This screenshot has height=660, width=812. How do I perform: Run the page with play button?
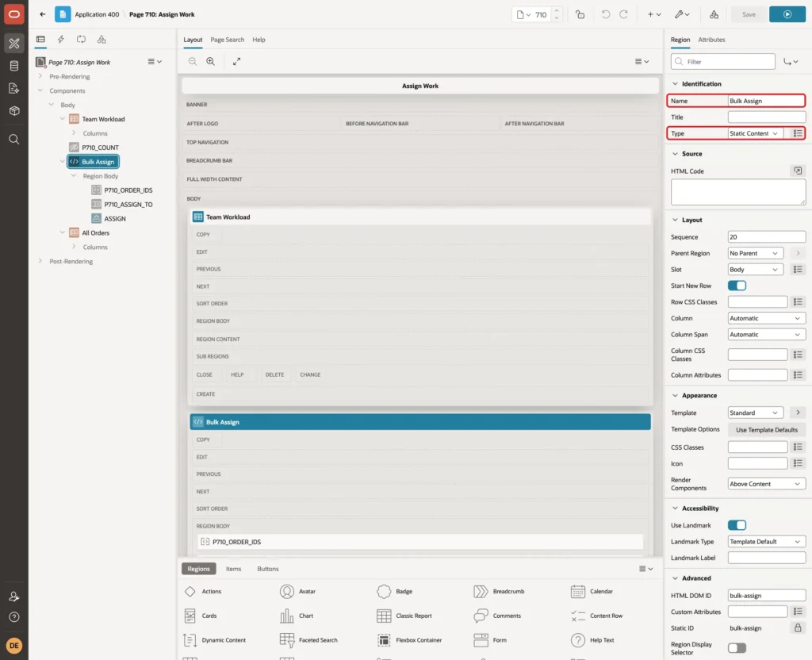[787, 14]
